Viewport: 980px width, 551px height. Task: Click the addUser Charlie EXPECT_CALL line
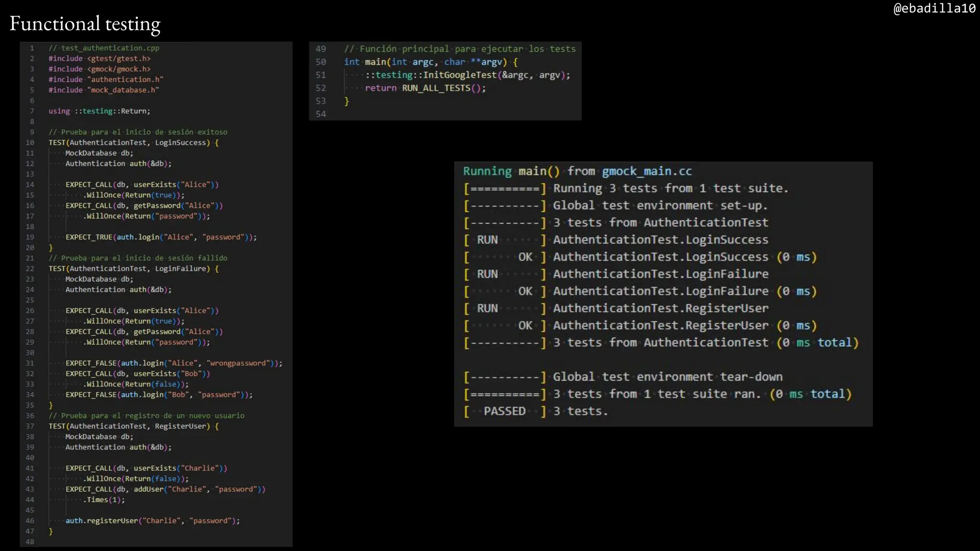coord(165,489)
